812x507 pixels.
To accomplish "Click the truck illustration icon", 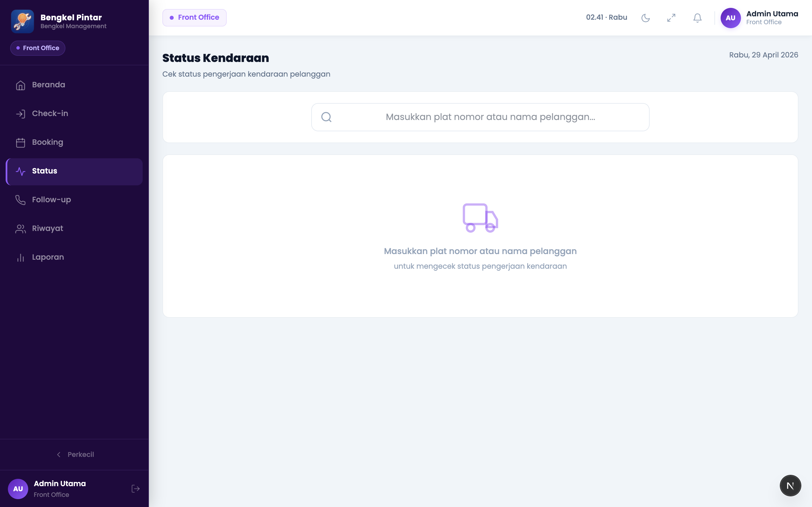I will (480, 218).
